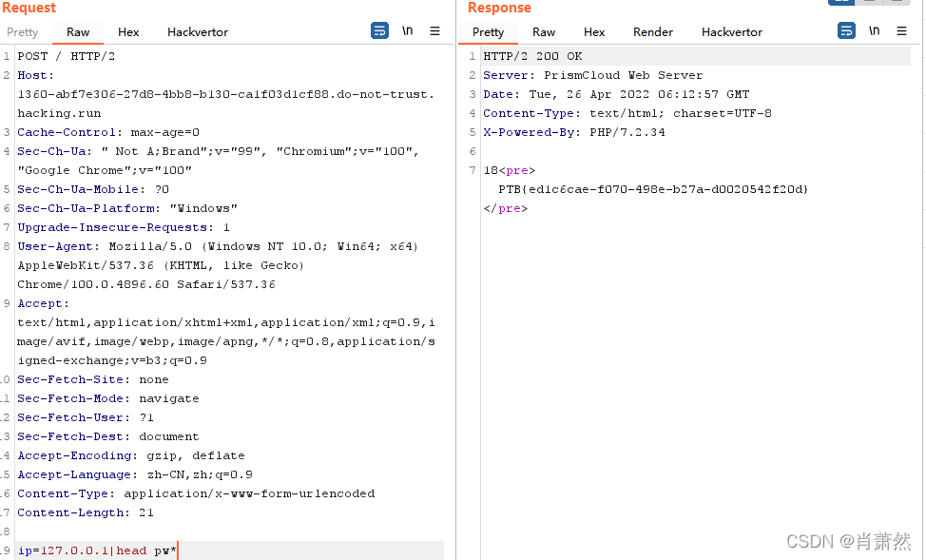
Task: Toggle word wrap icon in Request panel
Action: [379, 30]
